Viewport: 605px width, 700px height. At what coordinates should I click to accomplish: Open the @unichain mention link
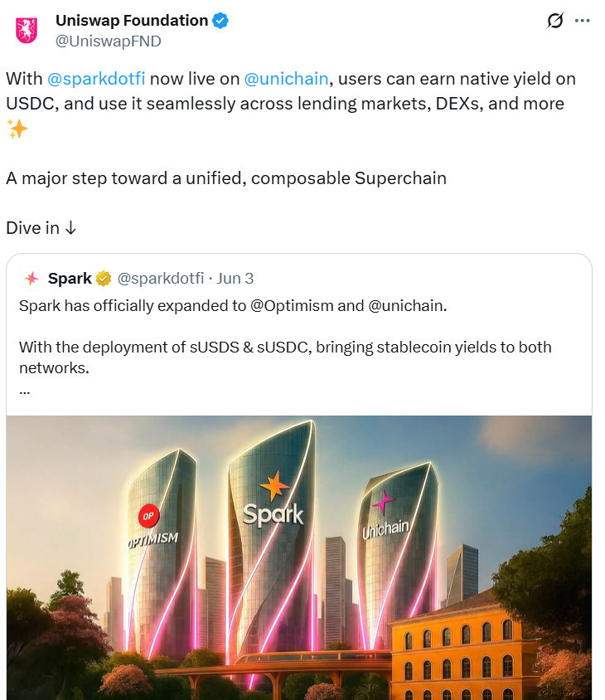tap(287, 79)
